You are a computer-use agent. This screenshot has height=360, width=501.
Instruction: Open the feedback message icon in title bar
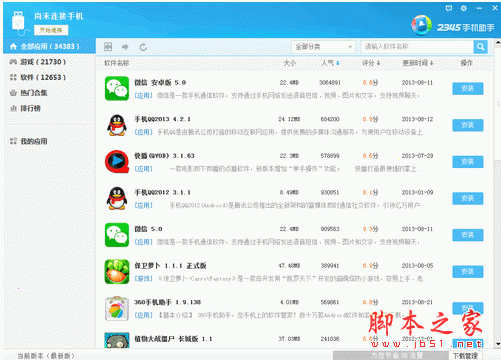[x=449, y=8]
